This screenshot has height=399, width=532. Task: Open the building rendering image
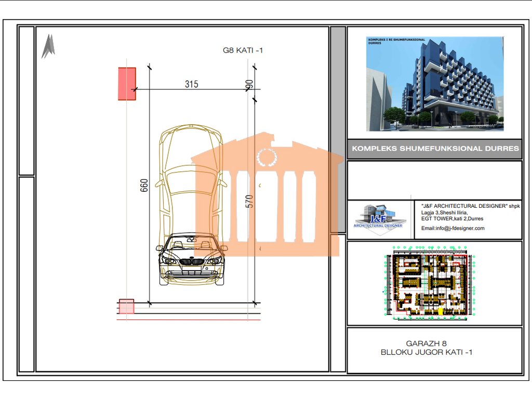click(x=434, y=84)
